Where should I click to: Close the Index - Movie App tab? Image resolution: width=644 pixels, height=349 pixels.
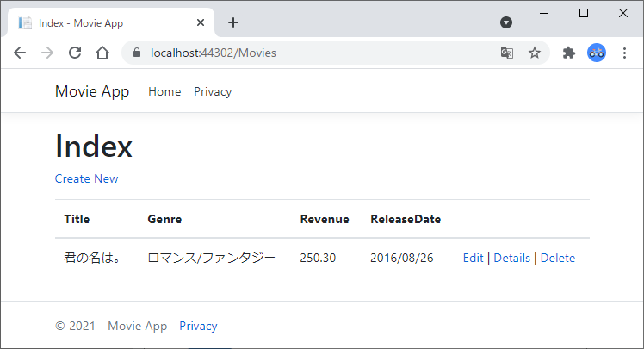[201, 22]
